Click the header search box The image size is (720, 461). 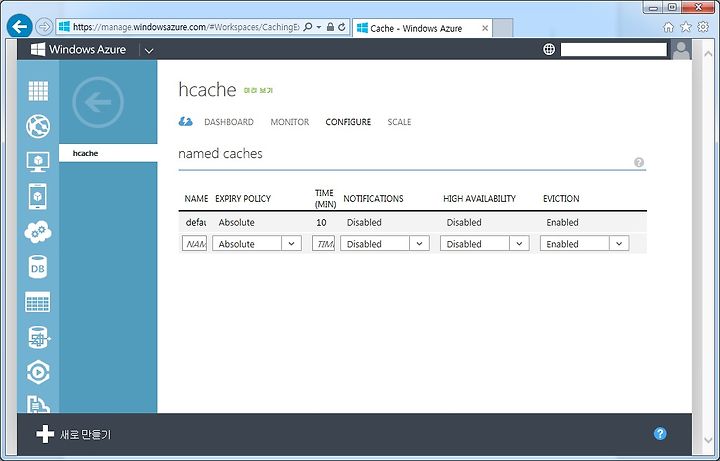pos(613,50)
